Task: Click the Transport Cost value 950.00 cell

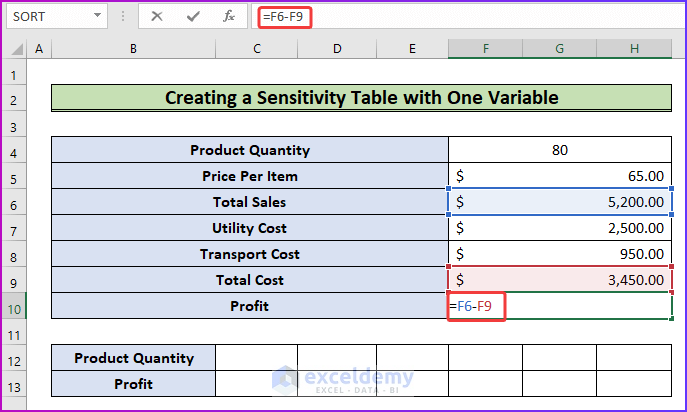Action: tap(560, 254)
